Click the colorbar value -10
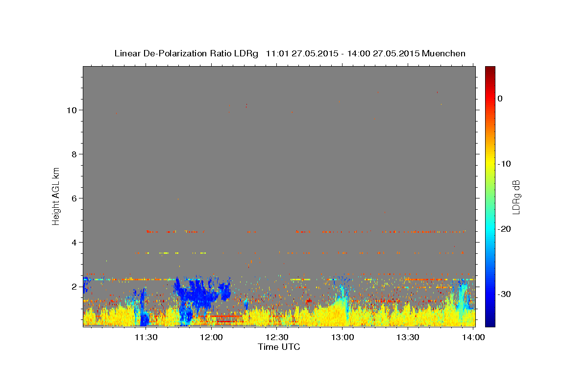Image resolution: width=588 pixels, height=392 pixels. pyautogui.click(x=504, y=164)
